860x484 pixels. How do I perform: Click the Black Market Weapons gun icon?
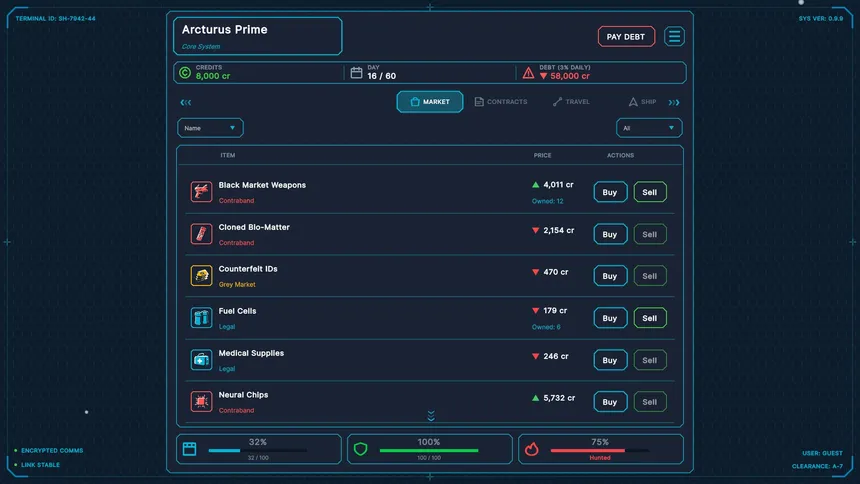coord(201,192)
